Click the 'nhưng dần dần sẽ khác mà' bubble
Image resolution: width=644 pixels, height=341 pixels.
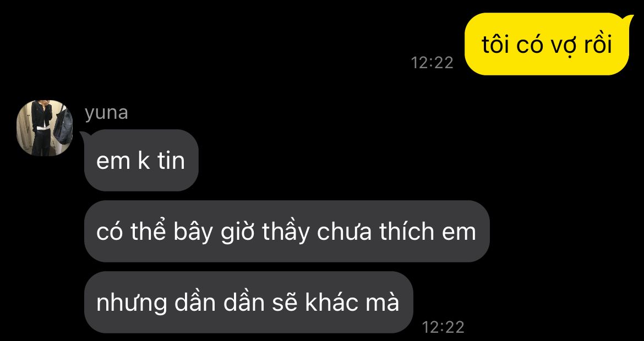[x=248, y=302]
